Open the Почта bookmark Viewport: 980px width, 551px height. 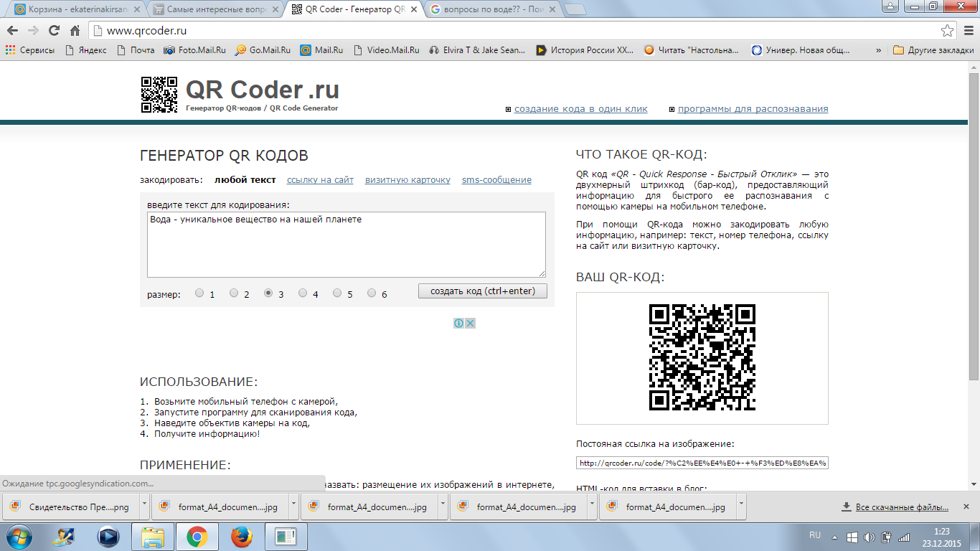136,50
